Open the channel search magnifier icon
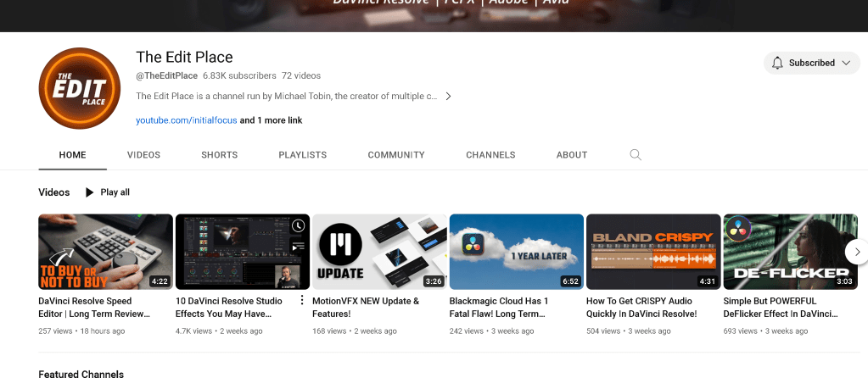The width and height of the screenshot is (868, 378). pos(636,155)
